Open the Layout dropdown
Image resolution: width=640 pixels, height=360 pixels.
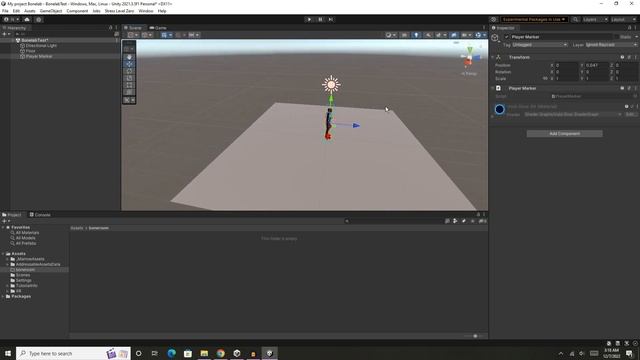coord(623,19)
